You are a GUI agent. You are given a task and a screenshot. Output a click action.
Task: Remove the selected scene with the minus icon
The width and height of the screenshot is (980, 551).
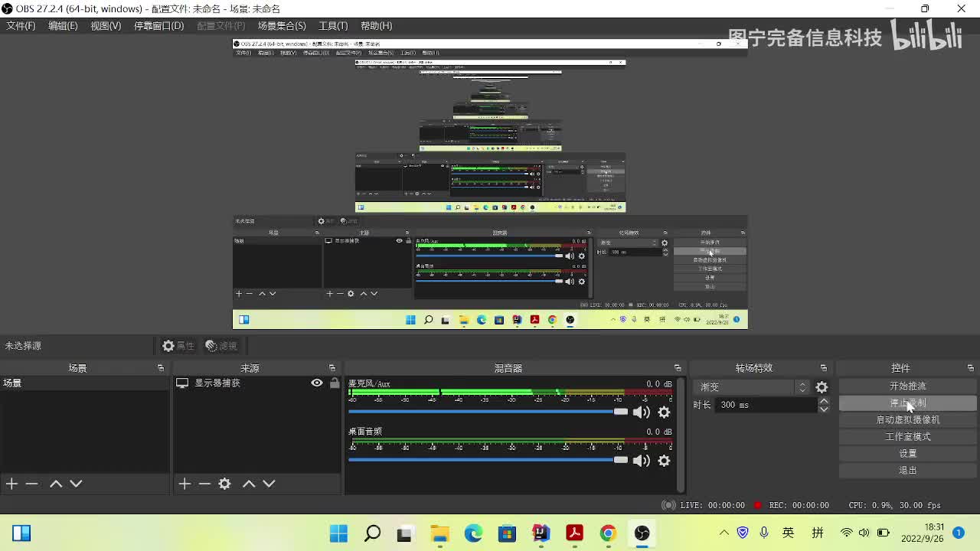(31, 484)
